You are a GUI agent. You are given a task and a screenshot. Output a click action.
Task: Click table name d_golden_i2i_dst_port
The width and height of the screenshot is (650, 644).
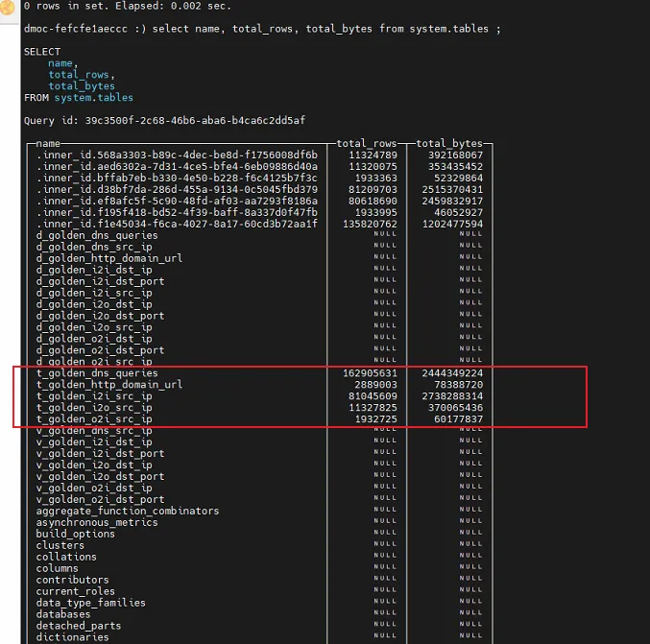[100, 281]
